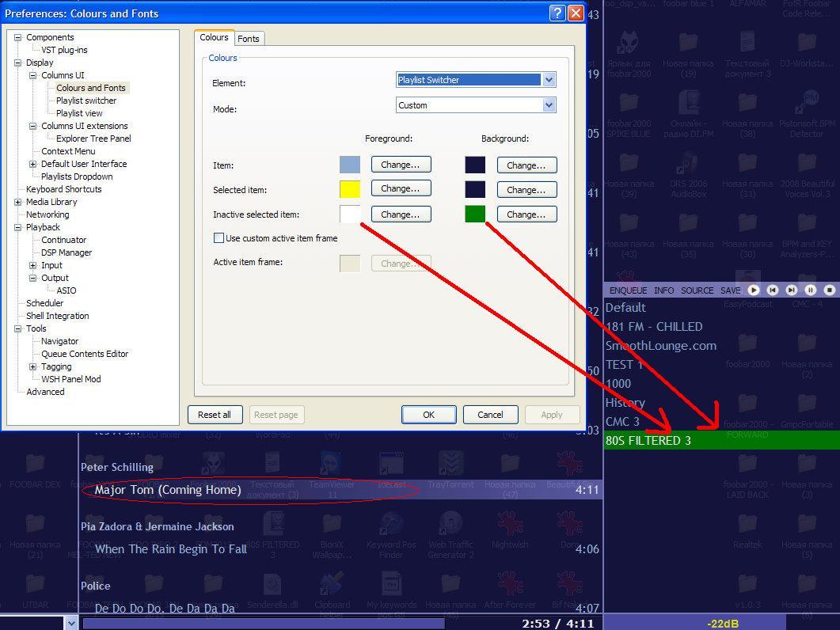The height and width of the screenshot is (630, 840).
Task: Select WSH Panel Mod in the tree
Action: point(71,379)
